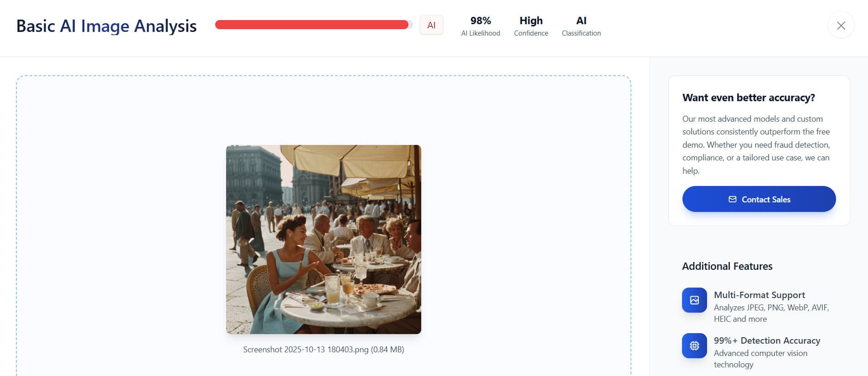The image size is (868, 376).
Task: Select the Multi-Format Support feature title
Action: pos(759,295)
